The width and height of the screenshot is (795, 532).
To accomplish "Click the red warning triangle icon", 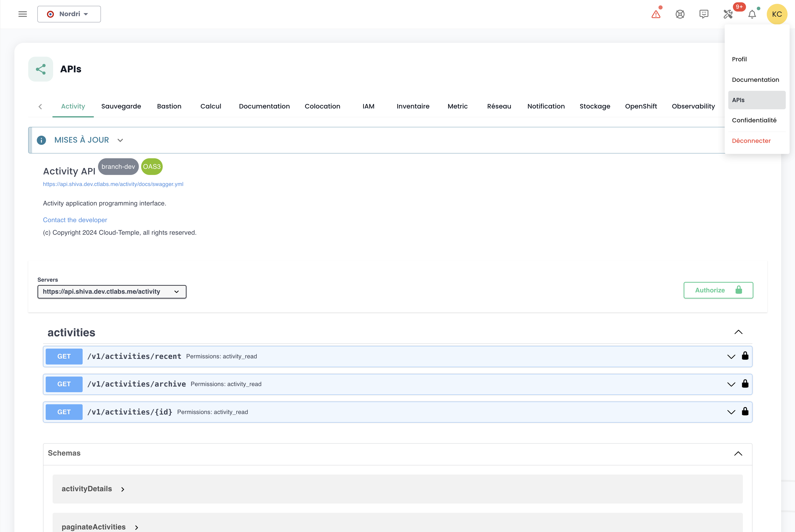I will point(656,14).
